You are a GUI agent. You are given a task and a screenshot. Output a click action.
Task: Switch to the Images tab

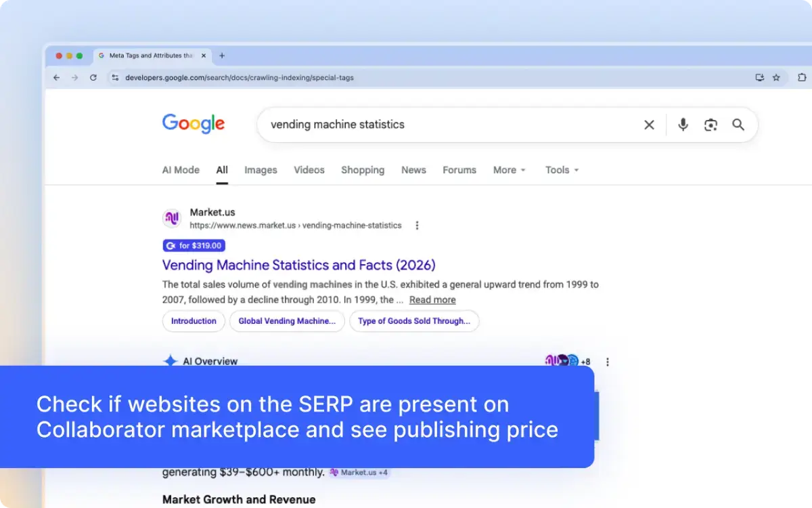[261, 170]
